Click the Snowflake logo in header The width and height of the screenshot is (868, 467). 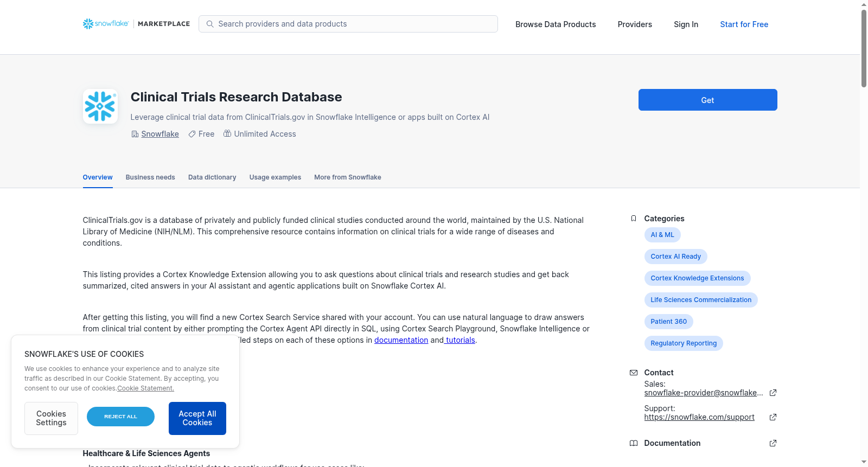click(x=106, y=24)
